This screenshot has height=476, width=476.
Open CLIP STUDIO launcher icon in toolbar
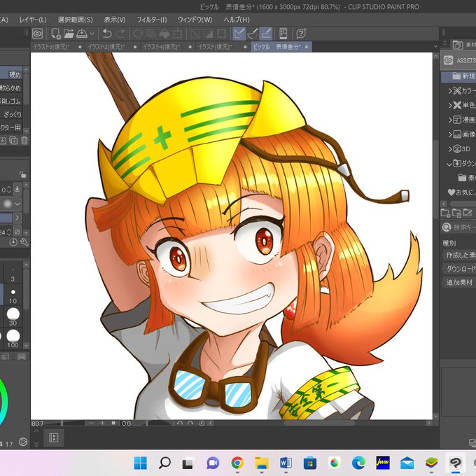37,34
